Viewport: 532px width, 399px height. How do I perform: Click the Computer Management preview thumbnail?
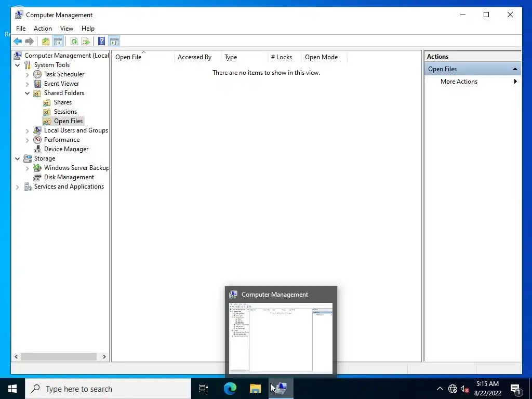(x=281, y=338)
